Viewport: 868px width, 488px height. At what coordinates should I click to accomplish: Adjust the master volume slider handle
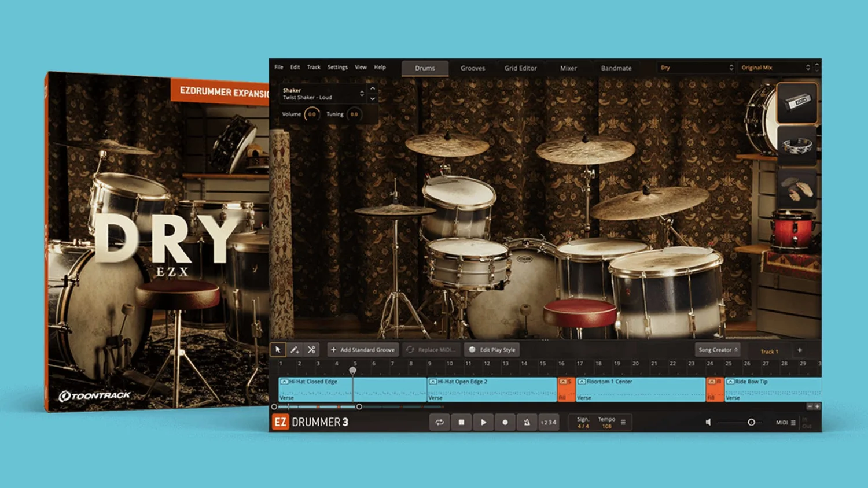[x=751, y=423]
